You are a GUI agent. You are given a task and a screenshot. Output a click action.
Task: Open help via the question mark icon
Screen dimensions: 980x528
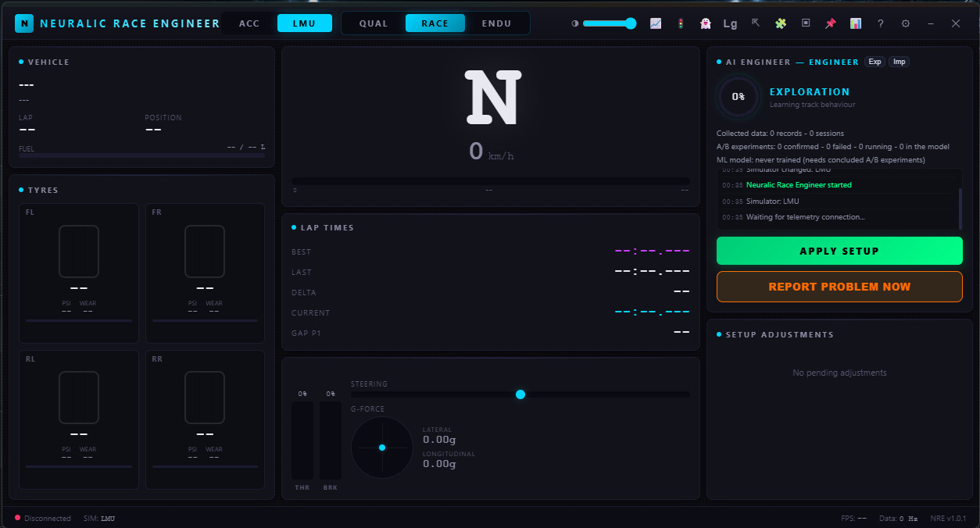coord(881,23)
